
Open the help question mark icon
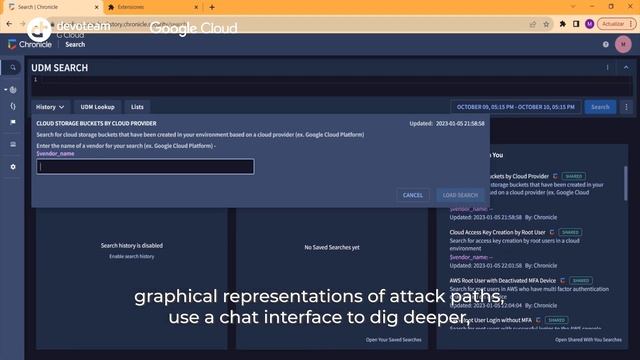tap(606, 44)
